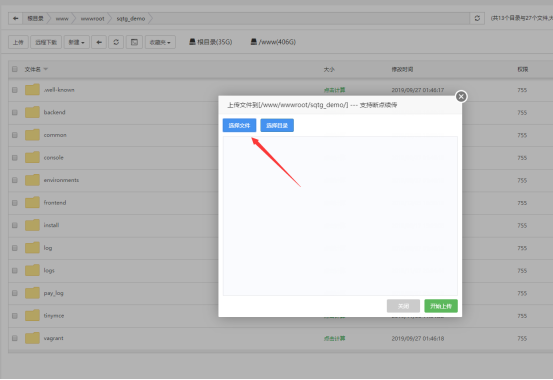Click the disk icon for 根目录(35G)

click(192, 42)
